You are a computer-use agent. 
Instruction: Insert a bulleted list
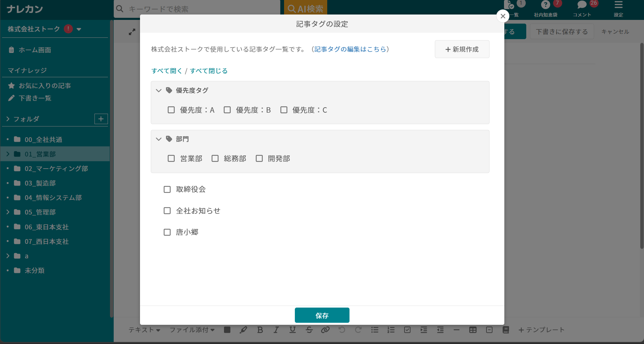pyautogui.click(x=374, y=330)
